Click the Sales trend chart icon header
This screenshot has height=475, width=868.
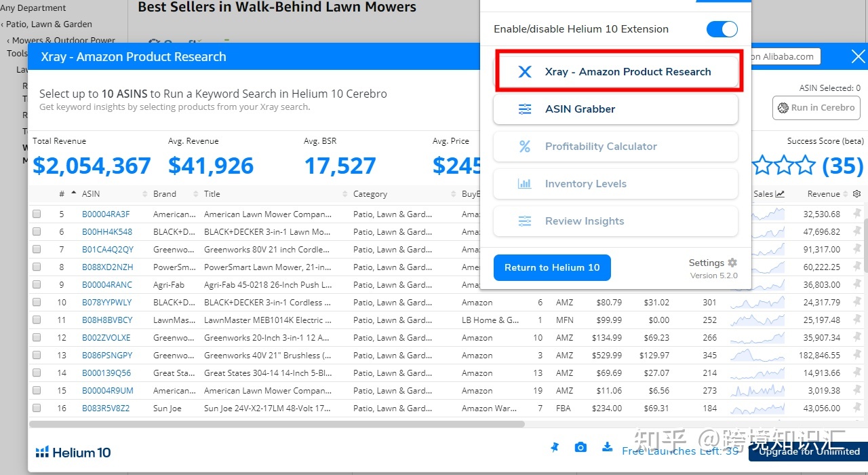(780, 194)
